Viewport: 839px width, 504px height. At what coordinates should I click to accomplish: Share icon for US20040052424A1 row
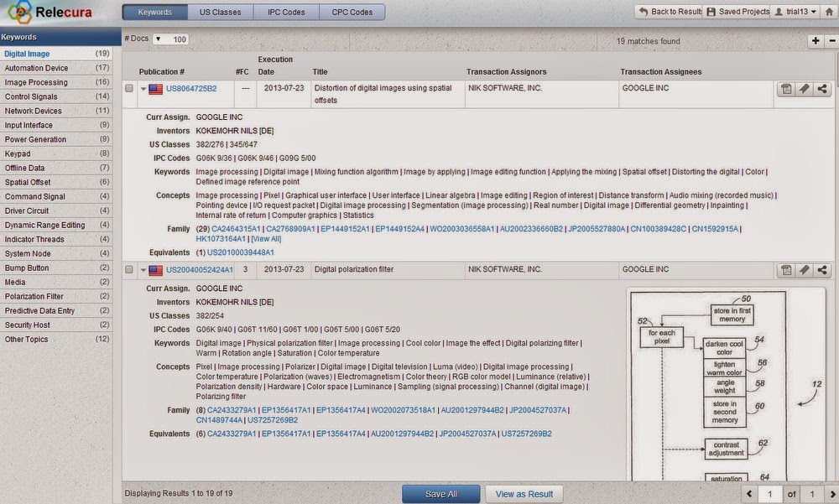pos(822,270)
